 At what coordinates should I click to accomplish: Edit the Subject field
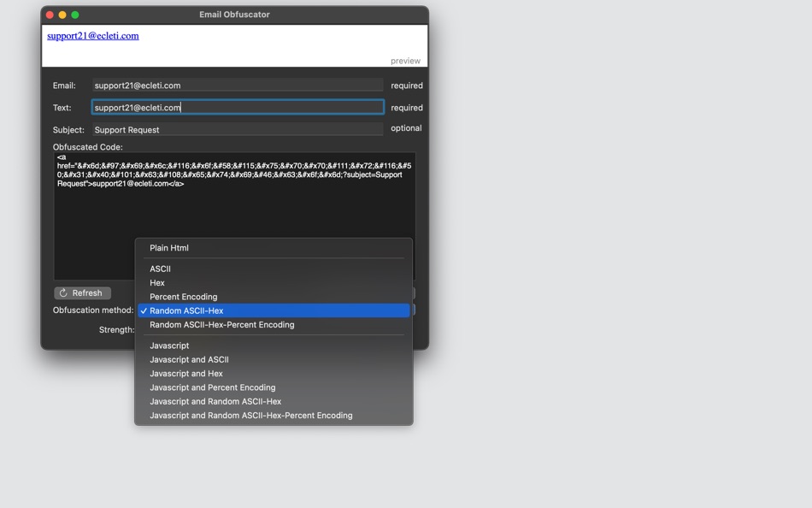[x=238, y=130]
